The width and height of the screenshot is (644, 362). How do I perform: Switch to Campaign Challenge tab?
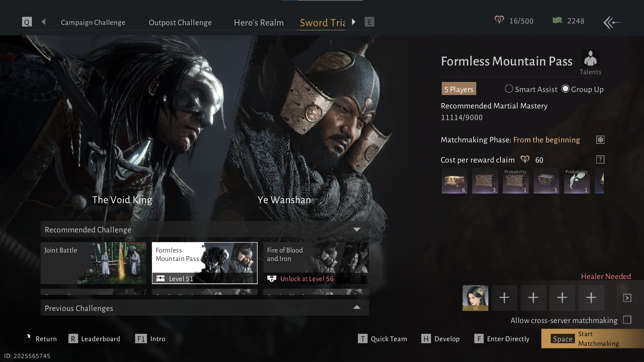(x=93, y=22)
